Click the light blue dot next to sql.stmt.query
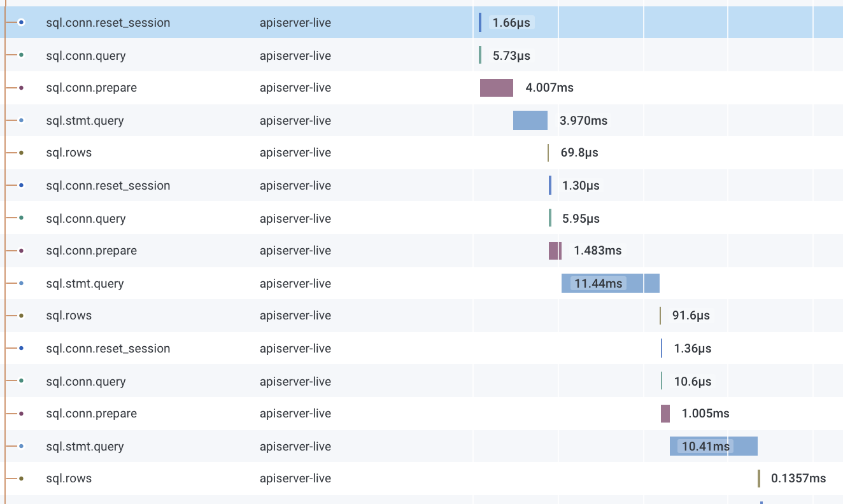843x504 pixels. (x=21, y=120)
